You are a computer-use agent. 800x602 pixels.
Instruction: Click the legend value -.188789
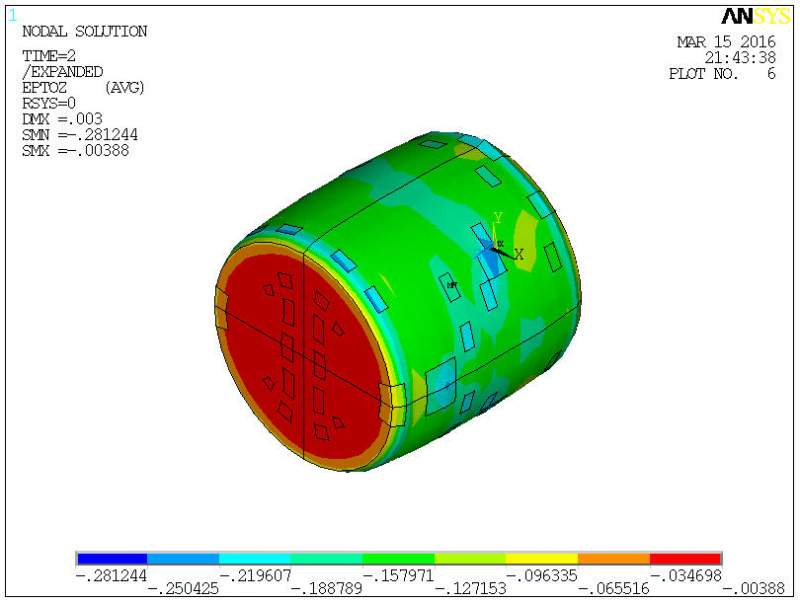point(327,589)
